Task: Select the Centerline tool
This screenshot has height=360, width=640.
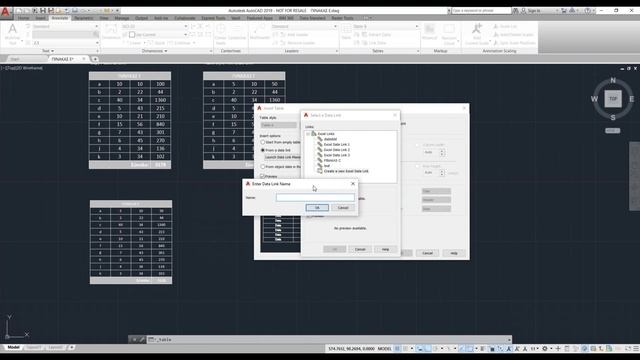Action: point(237,32)
